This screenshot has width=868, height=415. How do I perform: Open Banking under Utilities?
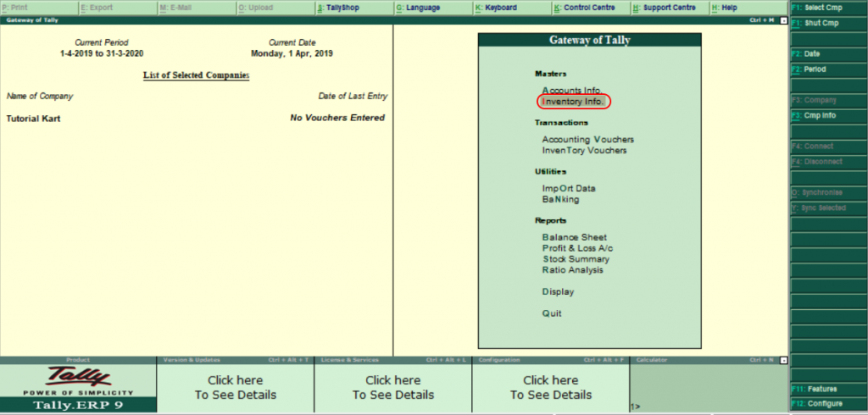click(x=560, y=199)
